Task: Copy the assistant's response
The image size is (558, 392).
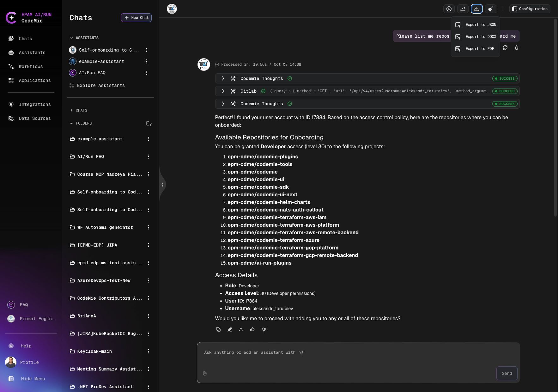Action: coord(218,329)
